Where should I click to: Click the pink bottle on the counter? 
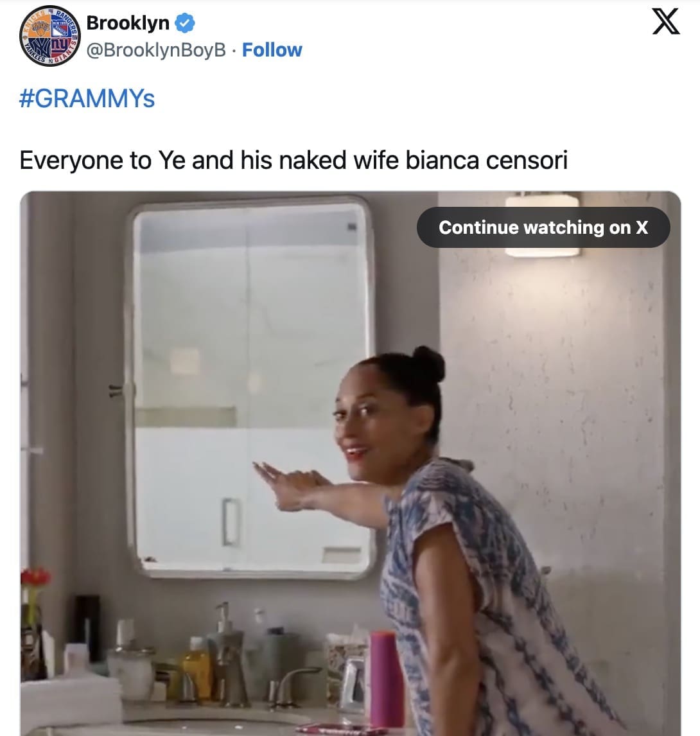pyautogui.click(x=386, y=679)
